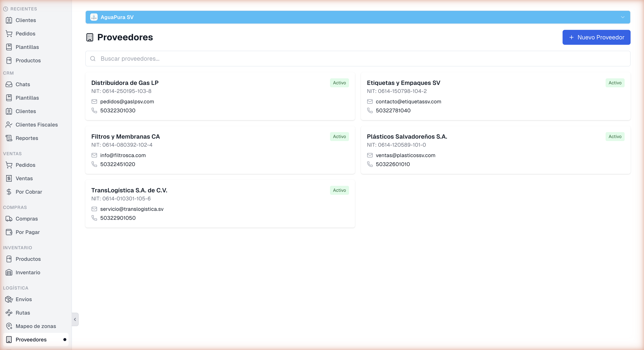Click the Compras truck icon
Image resolution: width=644 pixels, height=350 pixels.
tap(9, 218)
